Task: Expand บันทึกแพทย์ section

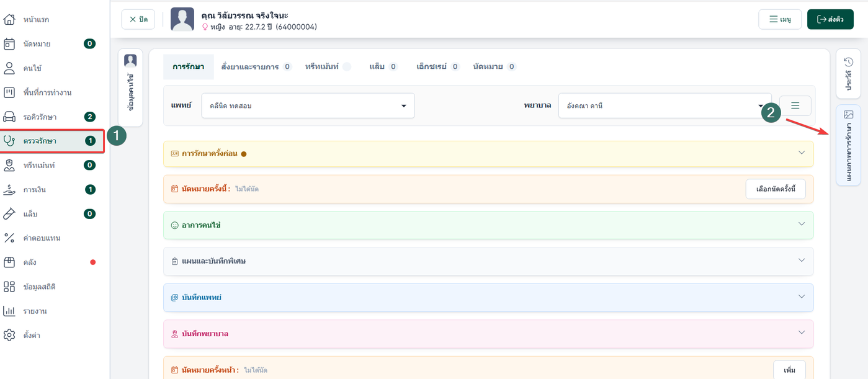Action: click(x=488, y=297)
